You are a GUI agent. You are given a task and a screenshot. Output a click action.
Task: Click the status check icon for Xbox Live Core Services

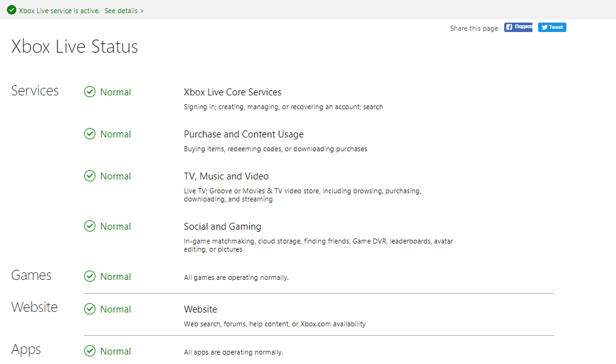[x=90, y=92]
